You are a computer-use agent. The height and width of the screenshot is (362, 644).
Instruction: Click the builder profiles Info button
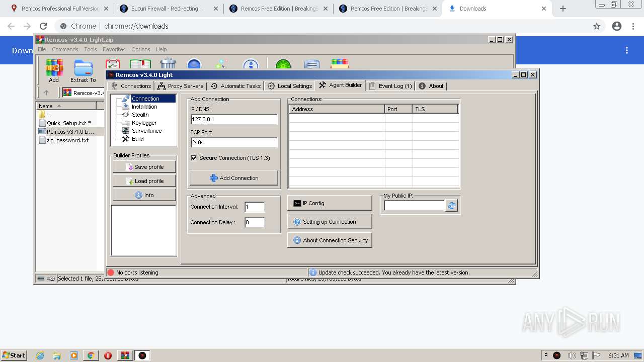point(144,195)
